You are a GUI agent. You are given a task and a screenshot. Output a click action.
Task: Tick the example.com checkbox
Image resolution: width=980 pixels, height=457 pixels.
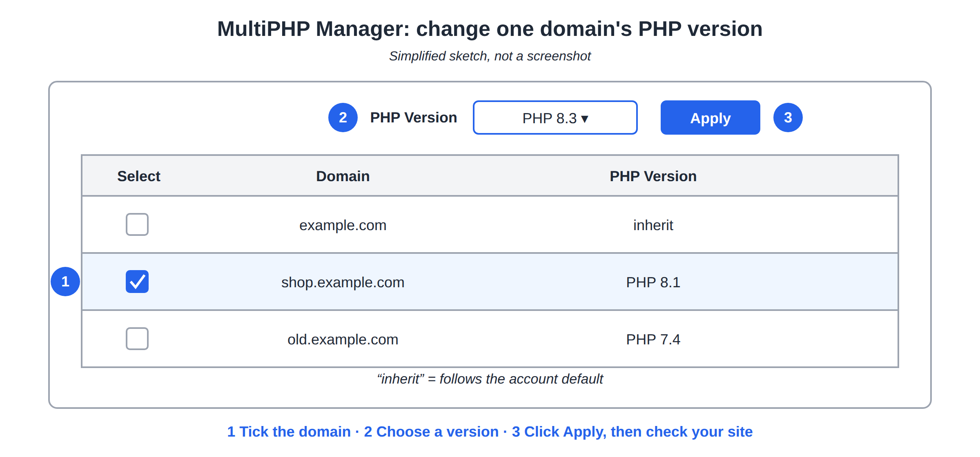tap(137, 224)
